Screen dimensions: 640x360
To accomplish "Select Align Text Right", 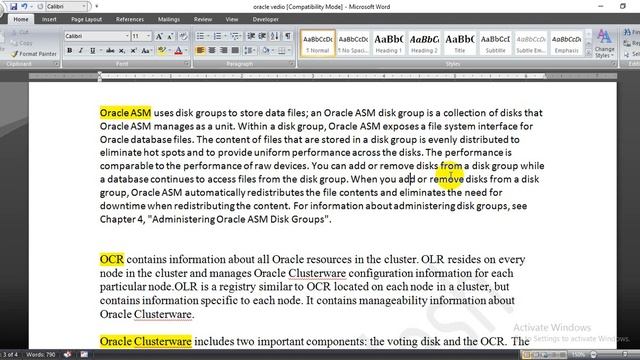I will (x=223, y=51).
